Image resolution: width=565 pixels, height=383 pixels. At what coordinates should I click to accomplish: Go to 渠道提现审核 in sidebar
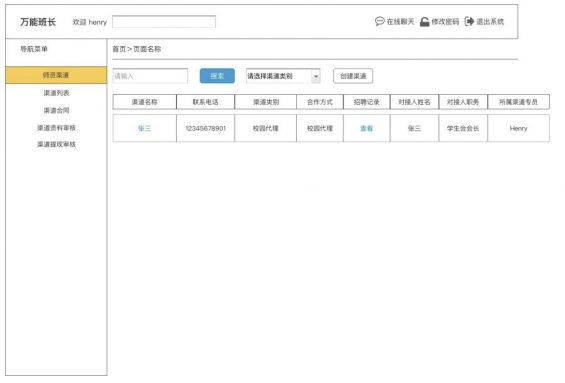56,144
